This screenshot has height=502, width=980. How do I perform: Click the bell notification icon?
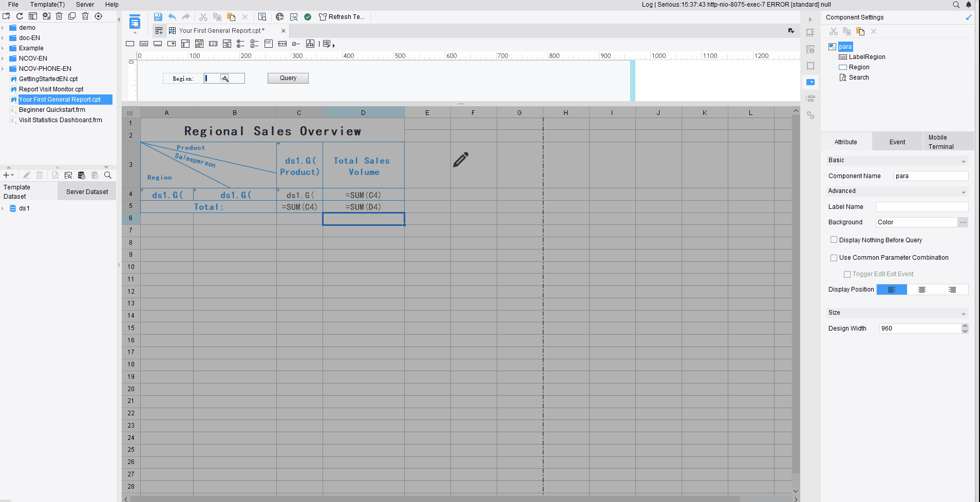click(969, 5)
